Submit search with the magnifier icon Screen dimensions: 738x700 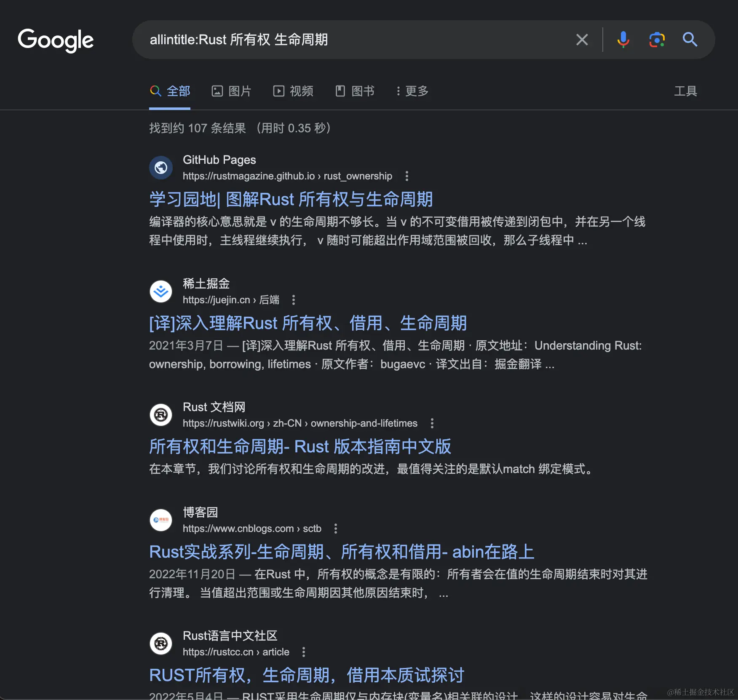[x=690, y=40]
